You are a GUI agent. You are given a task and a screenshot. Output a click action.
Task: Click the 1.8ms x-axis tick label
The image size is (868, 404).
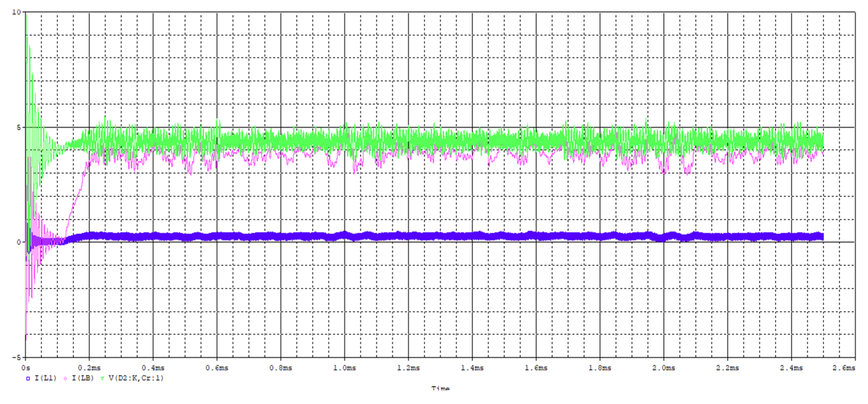point(600,368)
